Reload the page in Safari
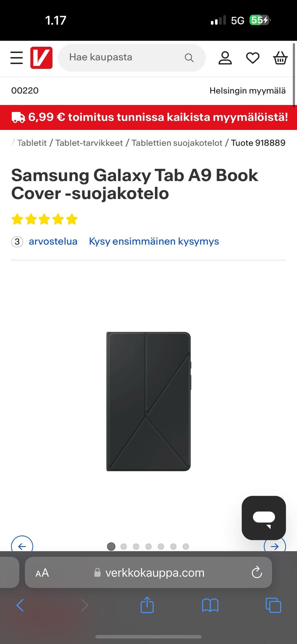Screen dimensions: 297x644 coord(257,573)
